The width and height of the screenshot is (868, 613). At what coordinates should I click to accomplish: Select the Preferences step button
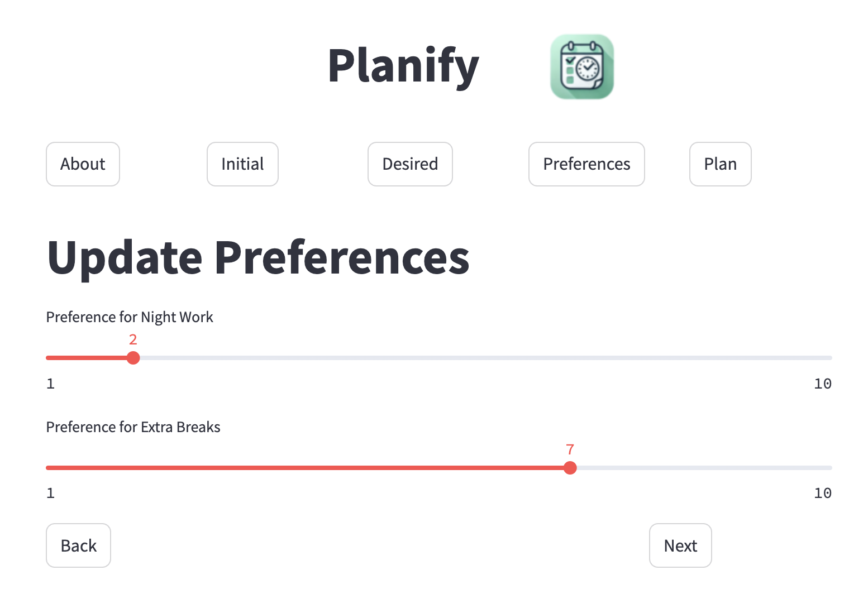(586, 164)
